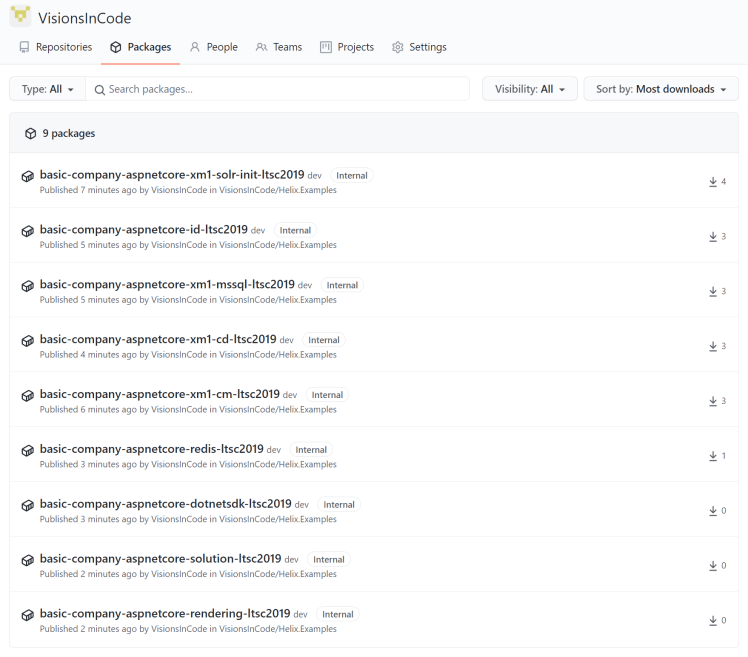Click the cube icon next to 9 packages

tap(31, 133)
